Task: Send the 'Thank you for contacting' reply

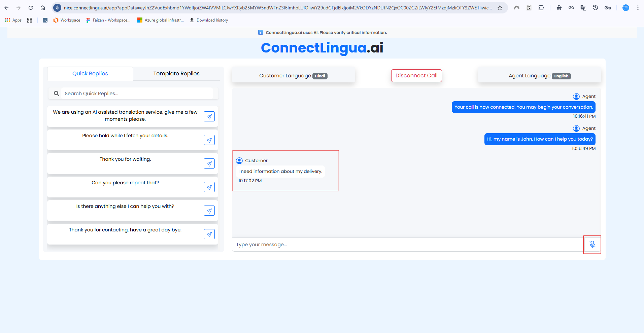Action: point(209,234)
